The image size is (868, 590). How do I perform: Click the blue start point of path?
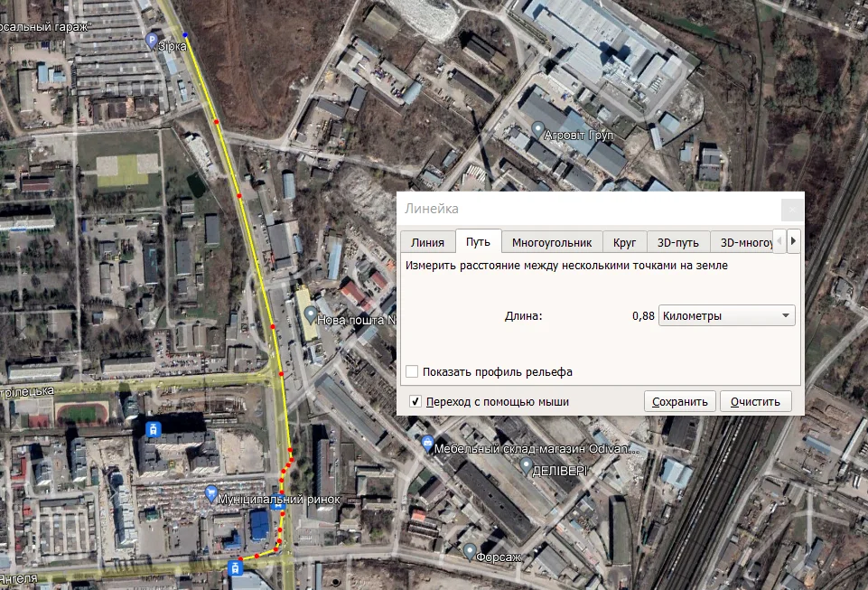[x=186, y=34]
